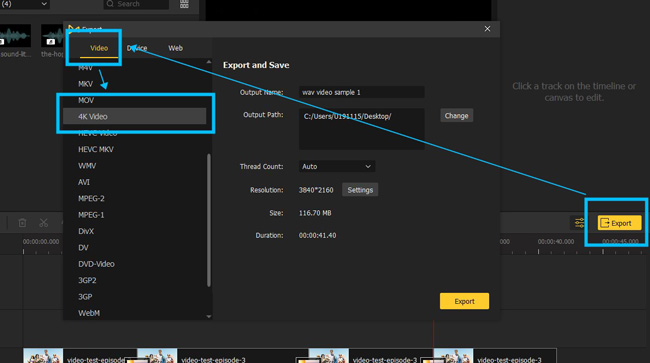Select DVD-Video format
The height and width of the screenshot is (363, 650).
tap(96, 264)
